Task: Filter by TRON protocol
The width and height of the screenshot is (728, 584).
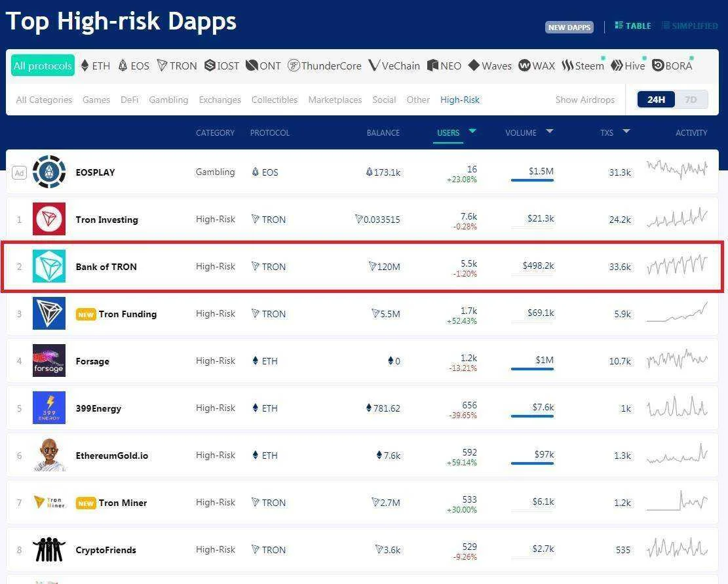Action: click(177, 66)
